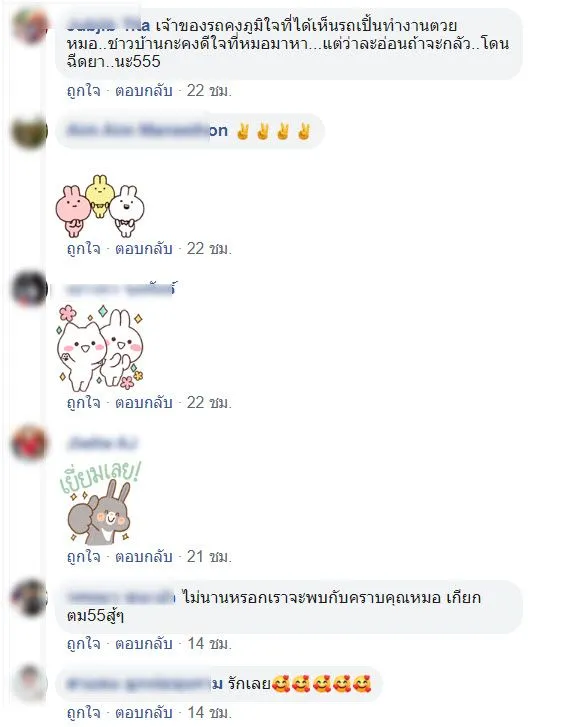Viewport: 561px width, 727px height.
Task: Reply to the comment about the car owner
Action: (144, 90)
